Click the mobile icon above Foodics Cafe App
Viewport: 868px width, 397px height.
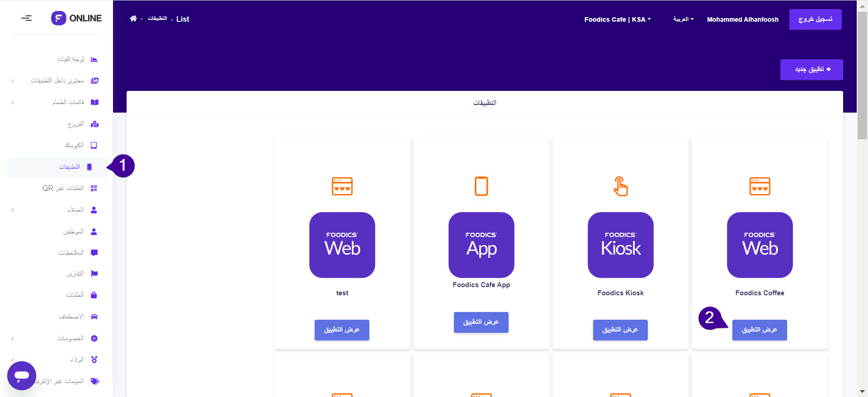click(481, 186)
